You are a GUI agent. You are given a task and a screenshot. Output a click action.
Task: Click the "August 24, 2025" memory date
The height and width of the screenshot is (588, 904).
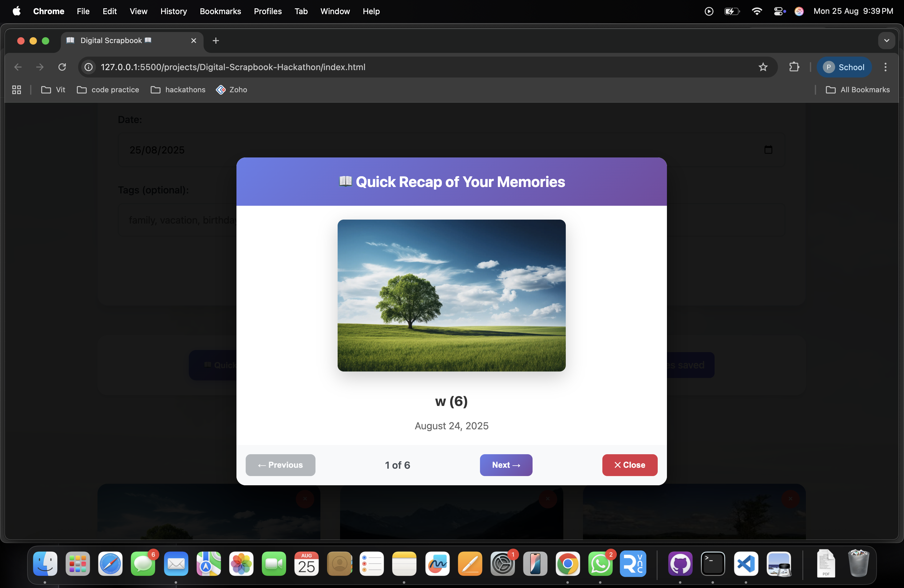click(452, 426)
